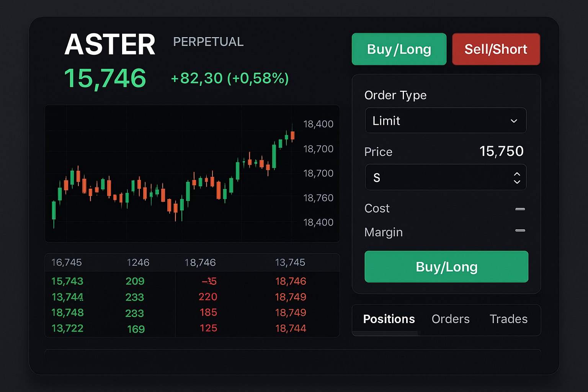
Task: Switch to the Orders tab
Action: pyautogui.click(x=451, y=319)
